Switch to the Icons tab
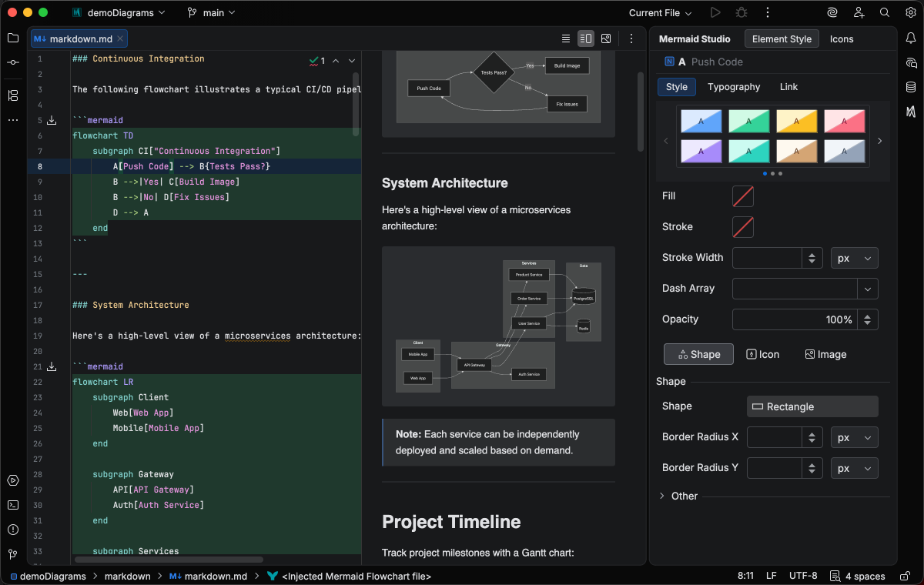Image resolution: width=924 pixels, height=585 pixels. pos(842,38)
